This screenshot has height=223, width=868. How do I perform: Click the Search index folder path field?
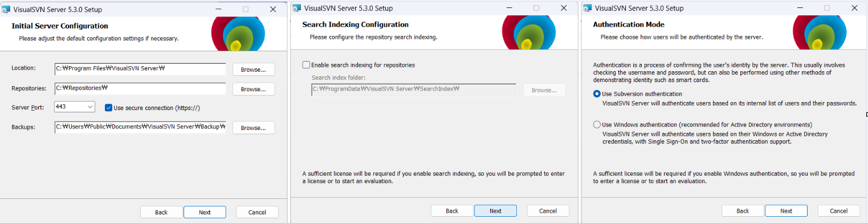point(414,90)
